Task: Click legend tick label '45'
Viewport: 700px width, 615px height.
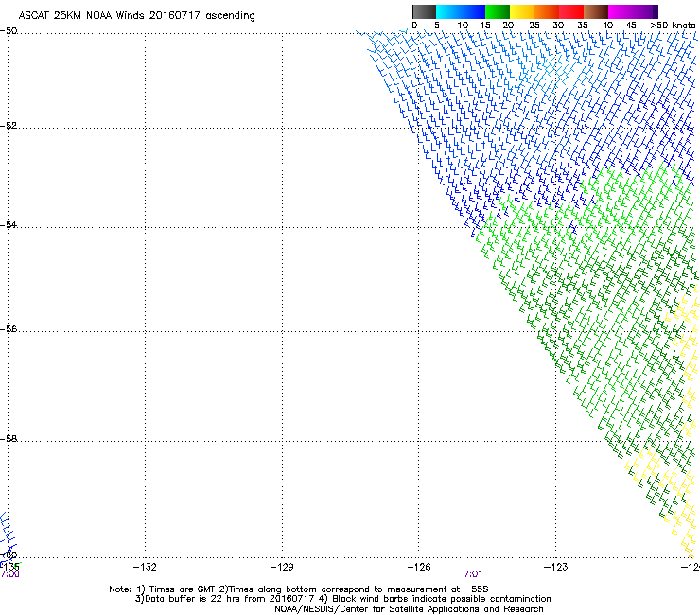Action: click(x=631, y=26)
